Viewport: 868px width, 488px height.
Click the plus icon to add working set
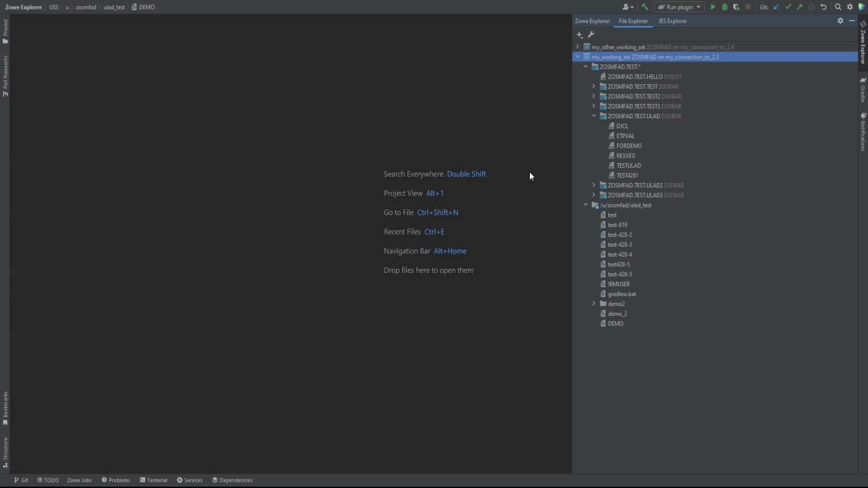(x=580, y=35)
